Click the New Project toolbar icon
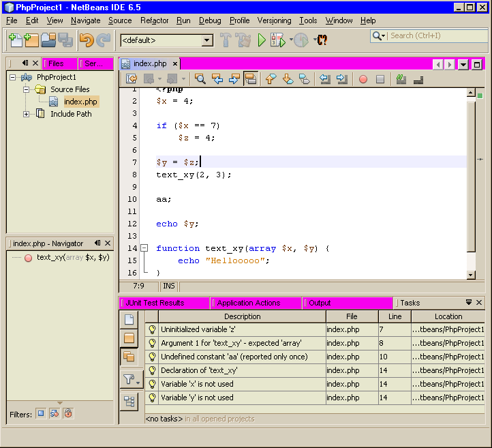Viewport: 492px width, 448px height. [x=31, y=40]
